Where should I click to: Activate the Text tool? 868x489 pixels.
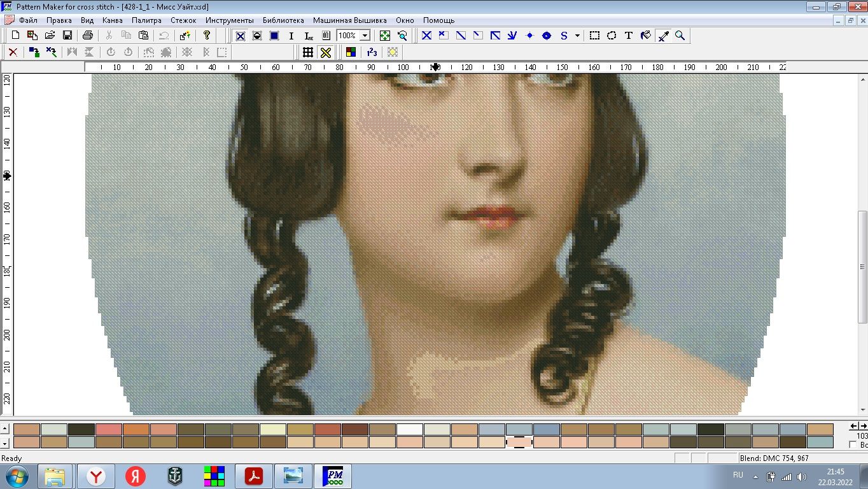pyautogui.click(x=628, y=36)
